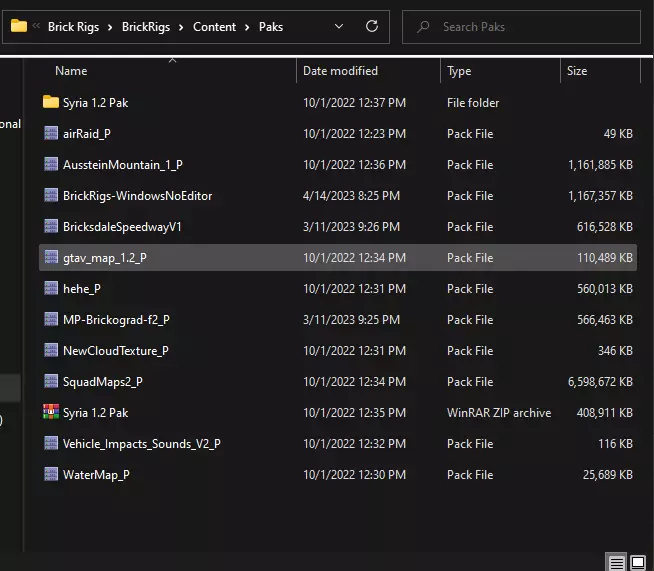Click the WaterMap_P pack file icon
Image resolution: width=654 pixels, height=571 pixels.
(51, 475)
